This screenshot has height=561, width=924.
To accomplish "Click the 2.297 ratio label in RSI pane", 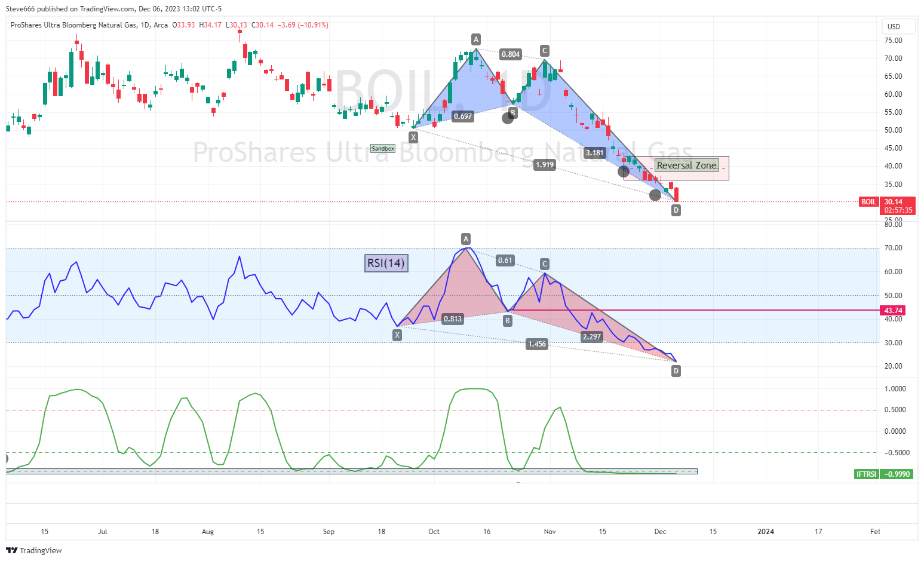I will pos(592,337).
